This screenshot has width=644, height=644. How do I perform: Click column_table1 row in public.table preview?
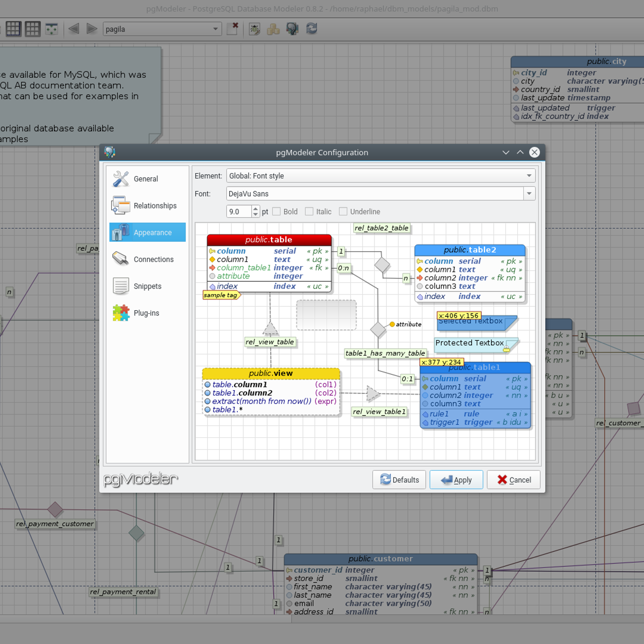[x=269, y=268]
